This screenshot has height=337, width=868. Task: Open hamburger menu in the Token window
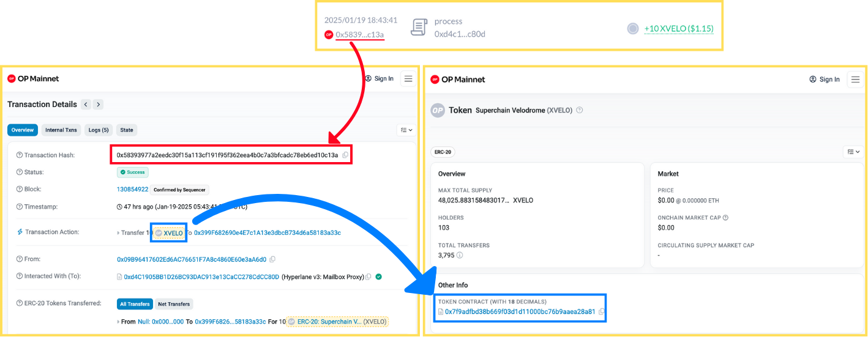(855, 80)
